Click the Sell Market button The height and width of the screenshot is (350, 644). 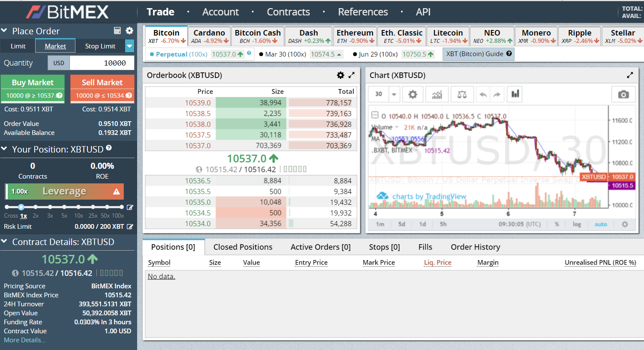click(x=102, y=89)
